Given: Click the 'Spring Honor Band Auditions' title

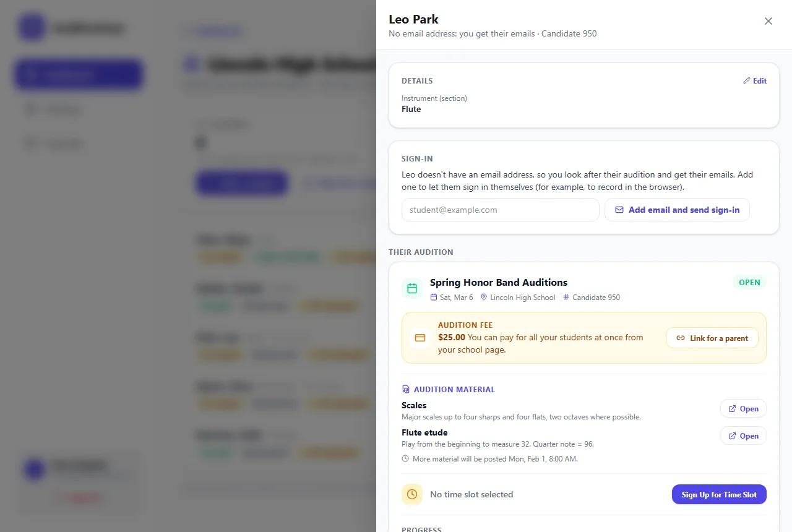Looking at the screenshot, I should tap(499, 282).
